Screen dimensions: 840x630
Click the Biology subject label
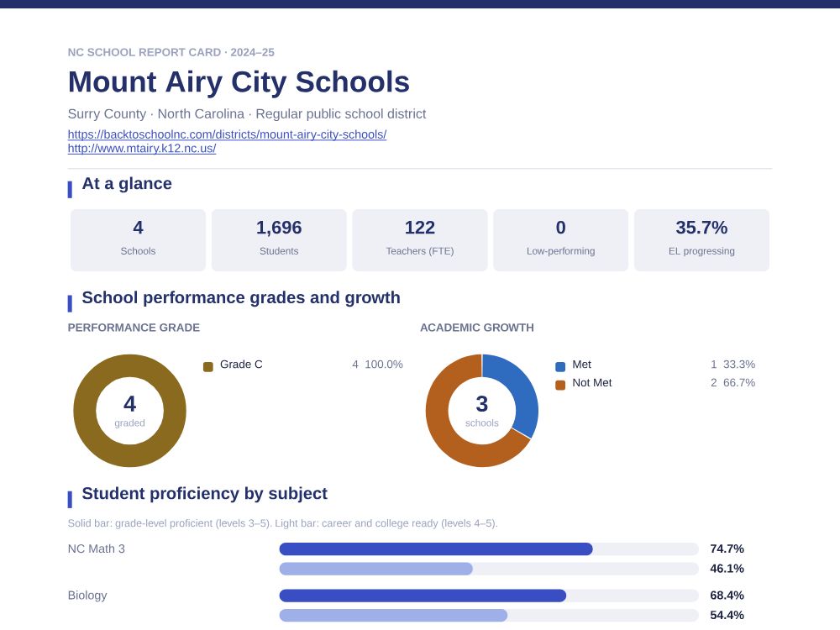pyautogui.click(x=87, y=596)
